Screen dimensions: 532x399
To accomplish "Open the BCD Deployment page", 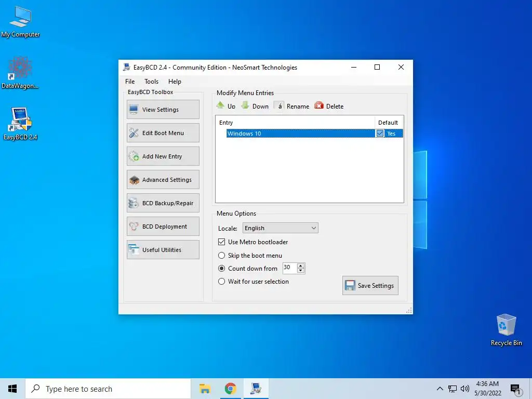I will pos(163,227).
